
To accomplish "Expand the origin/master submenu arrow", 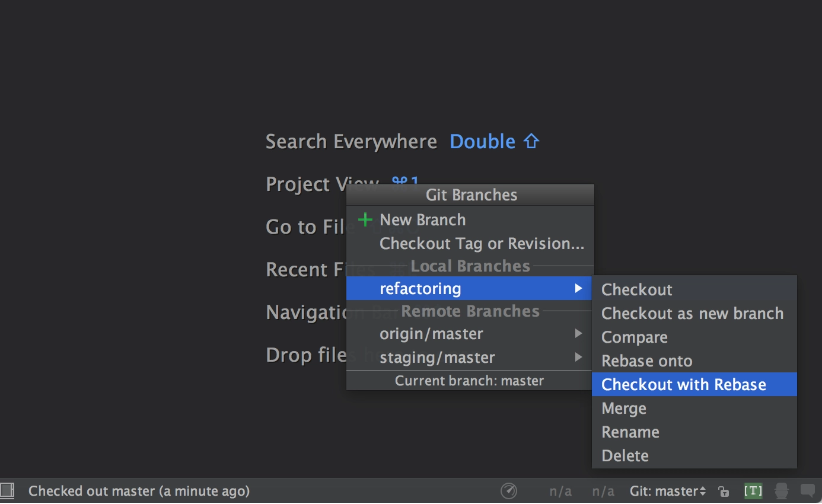I will point(578,334).
